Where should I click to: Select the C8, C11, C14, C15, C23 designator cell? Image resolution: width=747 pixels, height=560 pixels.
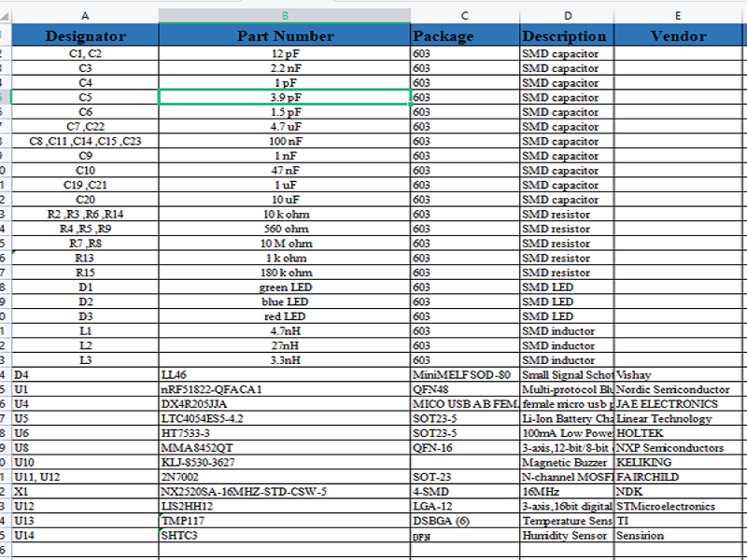click(x=85, y=141)
